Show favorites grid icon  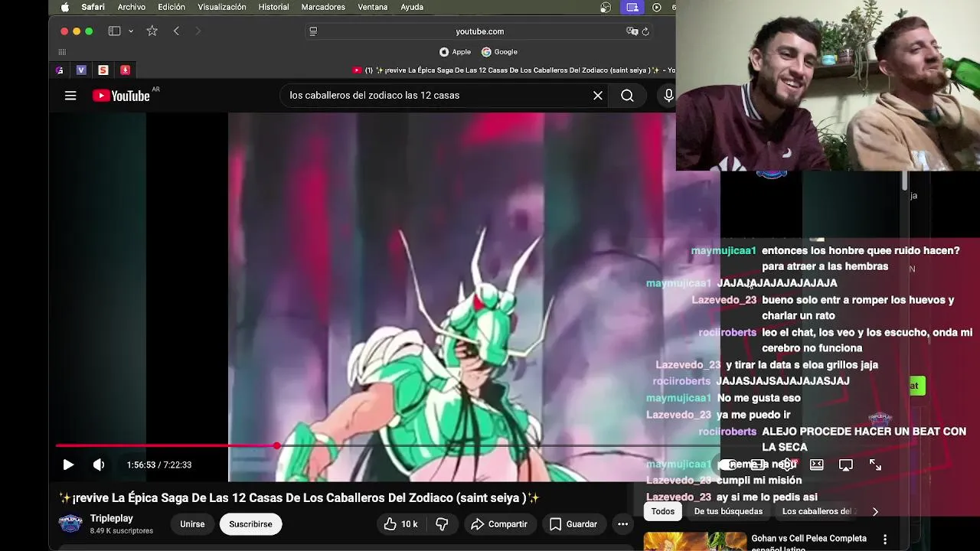pos(62,52)
